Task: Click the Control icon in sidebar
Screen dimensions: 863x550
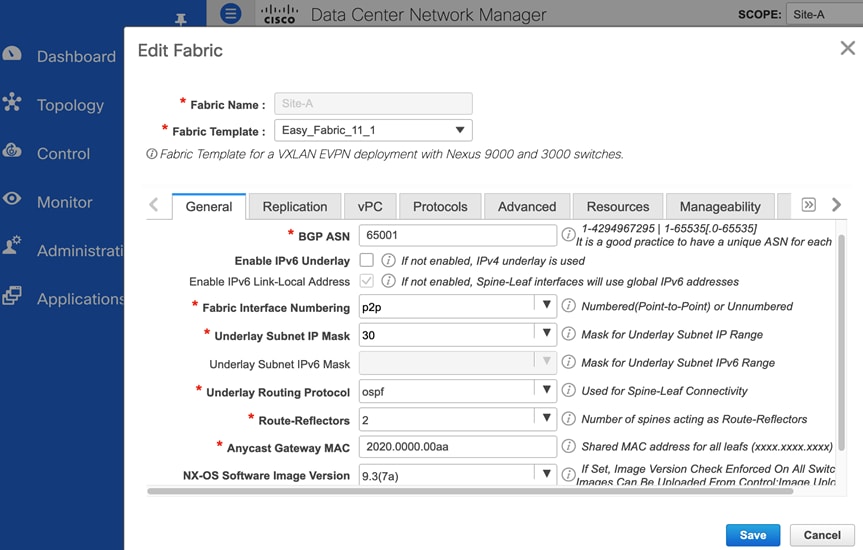Action: click(12, 151)
